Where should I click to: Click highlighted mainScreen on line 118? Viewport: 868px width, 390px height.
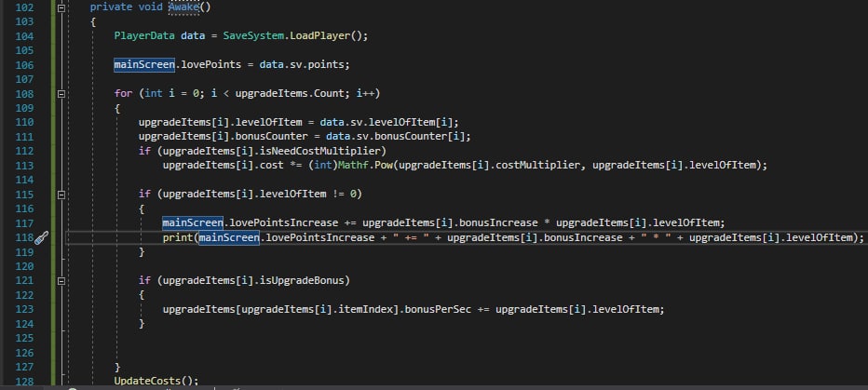click(229, 237)
